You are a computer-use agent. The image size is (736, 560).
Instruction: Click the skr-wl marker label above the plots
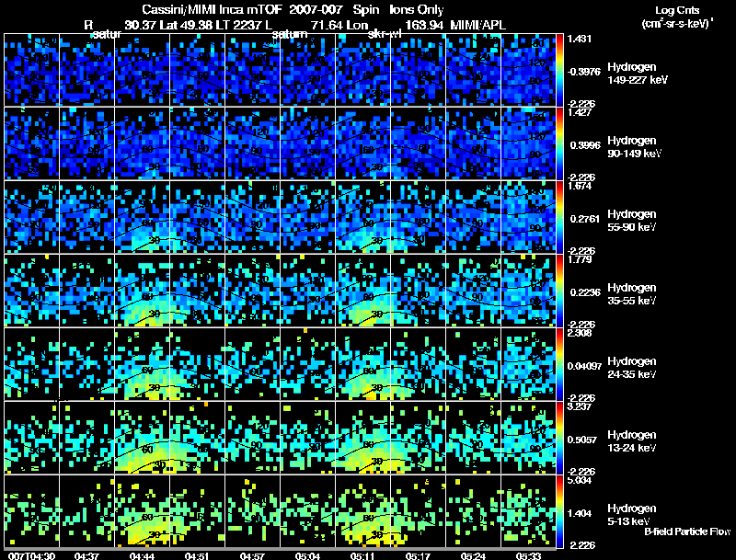pos(385,34)
